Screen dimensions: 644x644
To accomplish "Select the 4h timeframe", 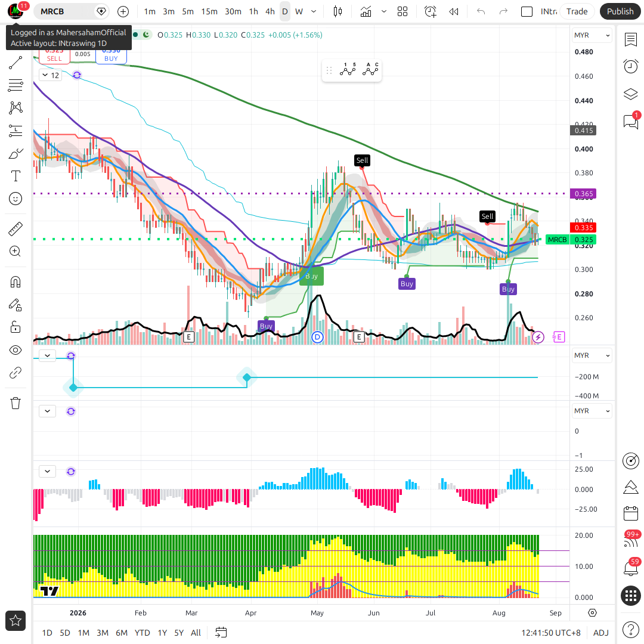I will [270, 11].
